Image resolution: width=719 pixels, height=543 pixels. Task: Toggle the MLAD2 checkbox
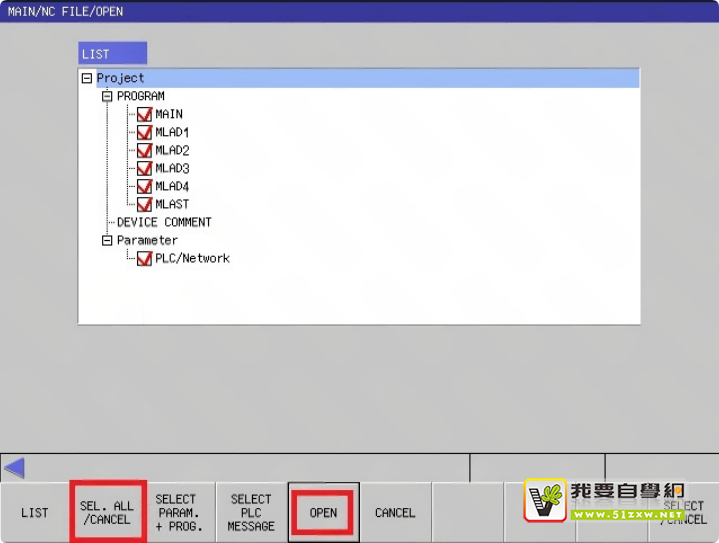[144, 150]
